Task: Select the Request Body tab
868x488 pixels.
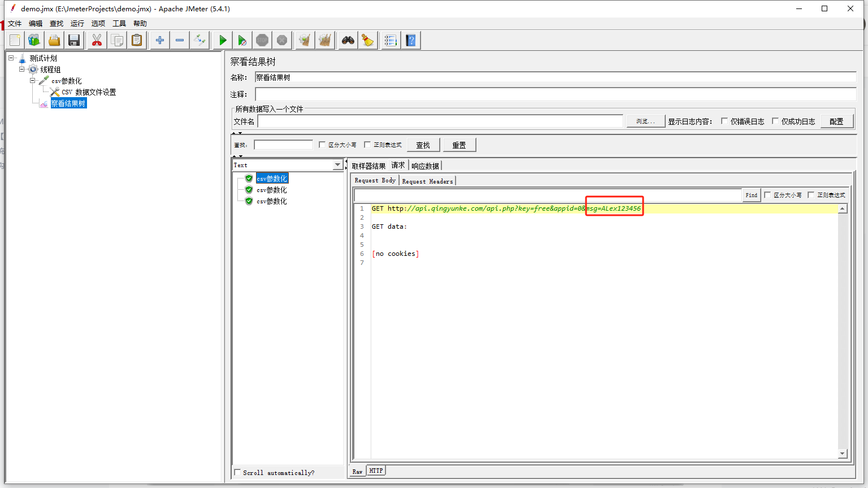Action: (x=375, y=180)
